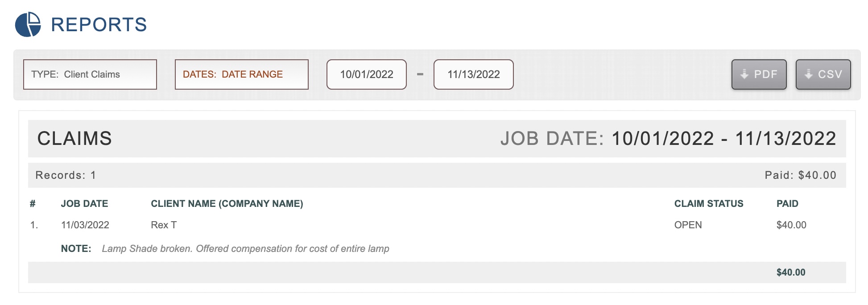Click the OPEN claim status value
Viewport: 868px width, 305px height.
click(688, 225)
